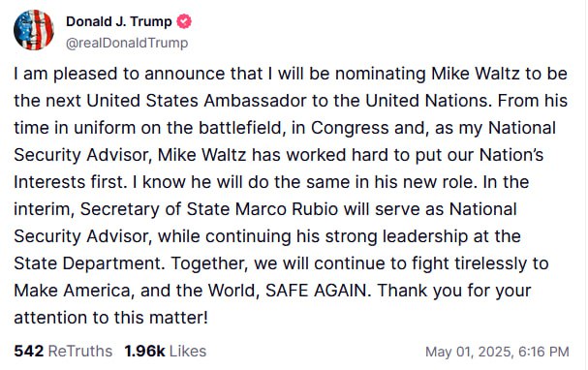
Task: Click the red verified checkmark badge
Action: tap(184, 21)
